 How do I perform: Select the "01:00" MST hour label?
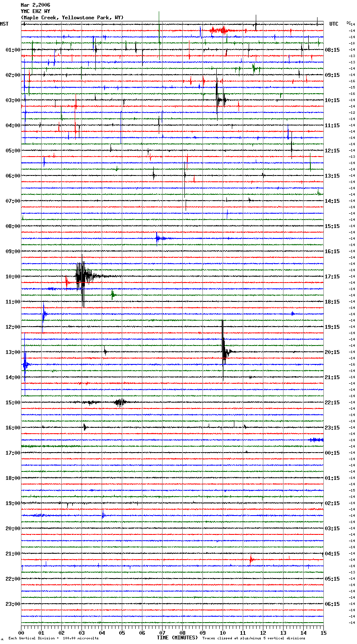(x=13, y=50)
